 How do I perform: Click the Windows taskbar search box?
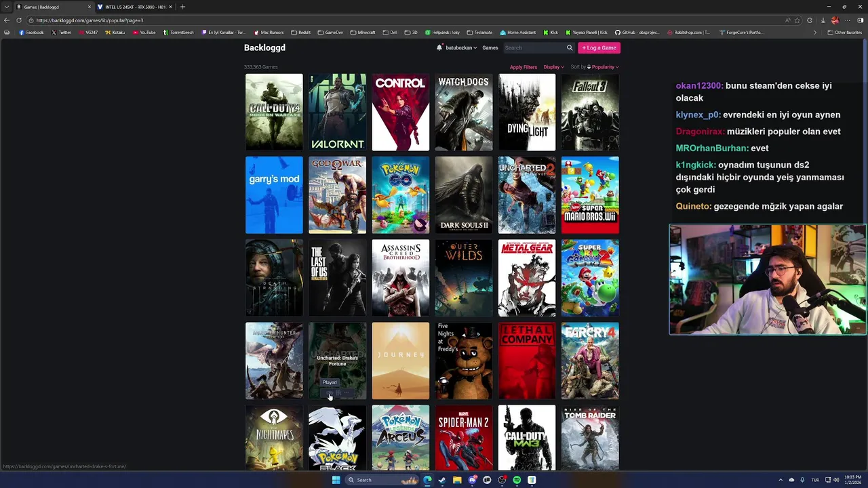(382, 480)
